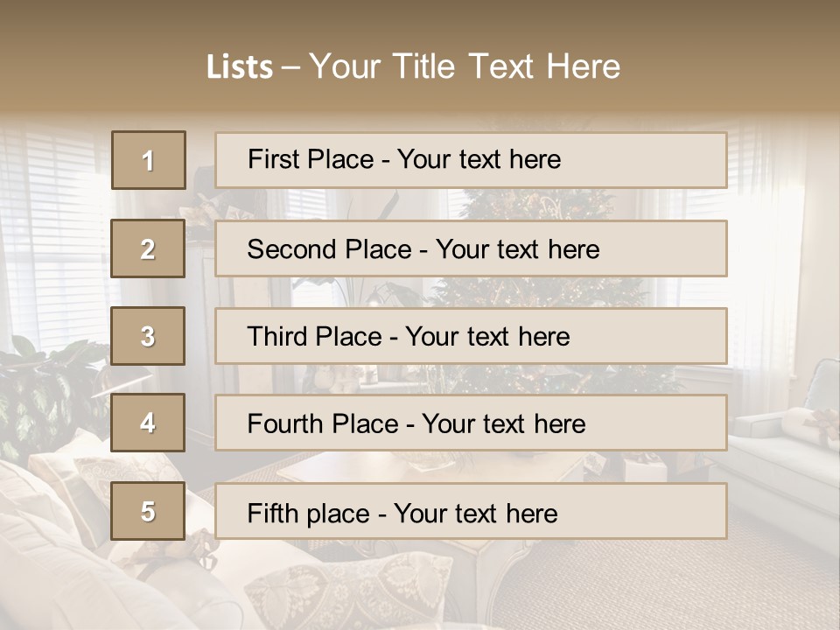This screenshot has height=630, width=840.
Task: Click Your text here in first row
Action: click(479, 159)
